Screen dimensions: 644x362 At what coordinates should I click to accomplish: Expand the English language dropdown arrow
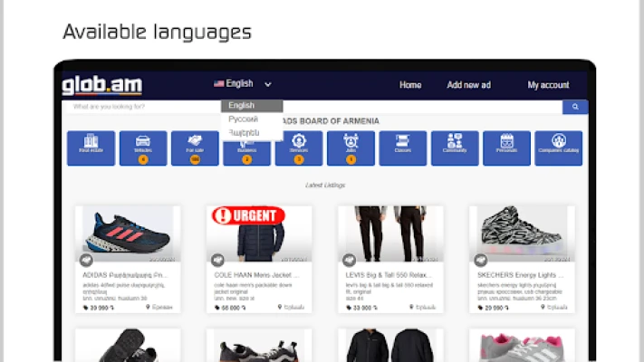tap(268, 84)
